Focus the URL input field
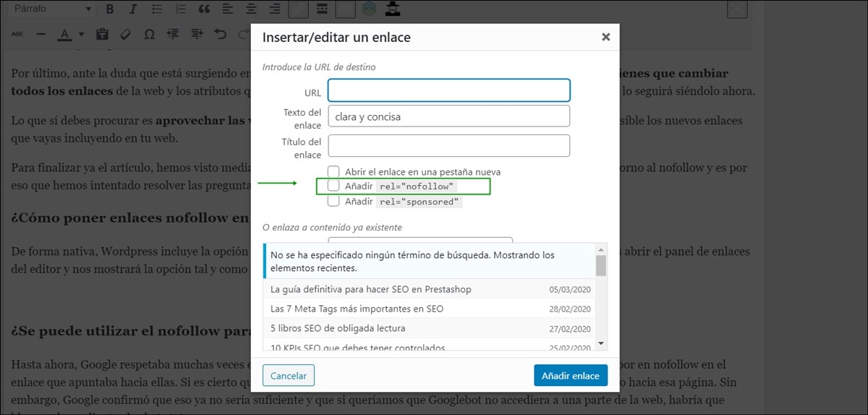The image size is (868, 415). pyautogui.click(x=449, y=90)
